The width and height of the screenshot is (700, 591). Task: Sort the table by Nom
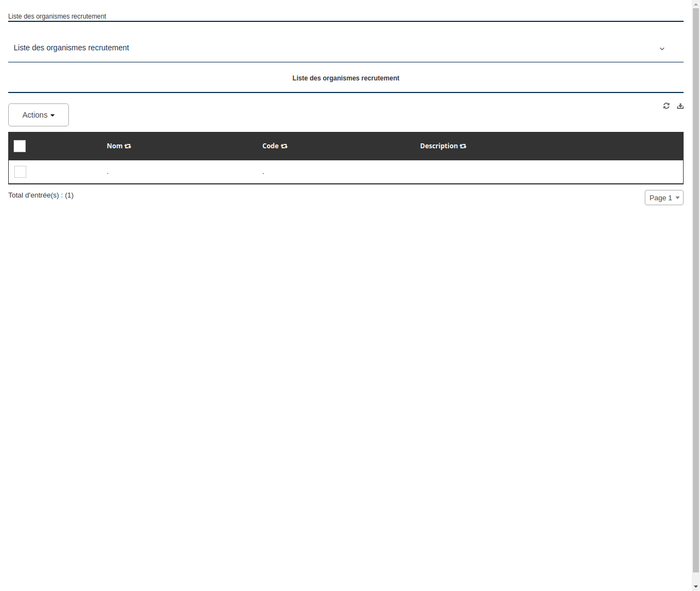click(x=127, y=146)
